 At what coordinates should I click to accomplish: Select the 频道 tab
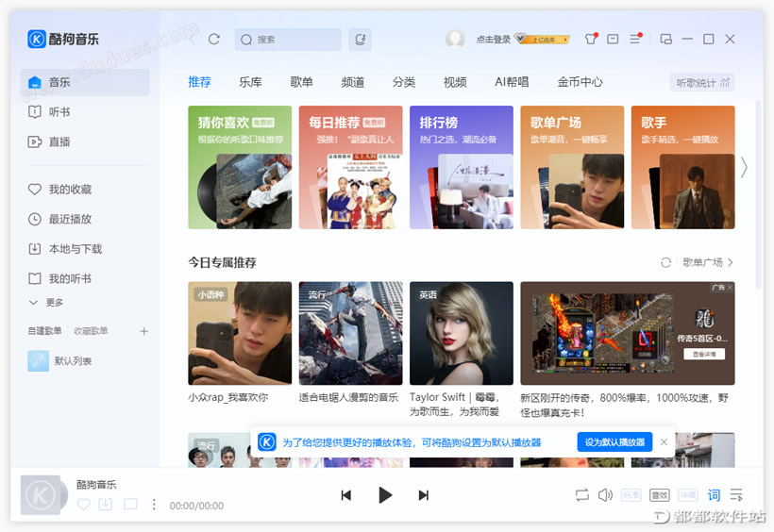352,82
